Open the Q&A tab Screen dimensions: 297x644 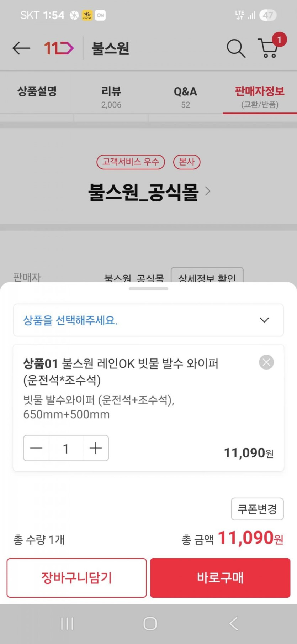[185, 97]
